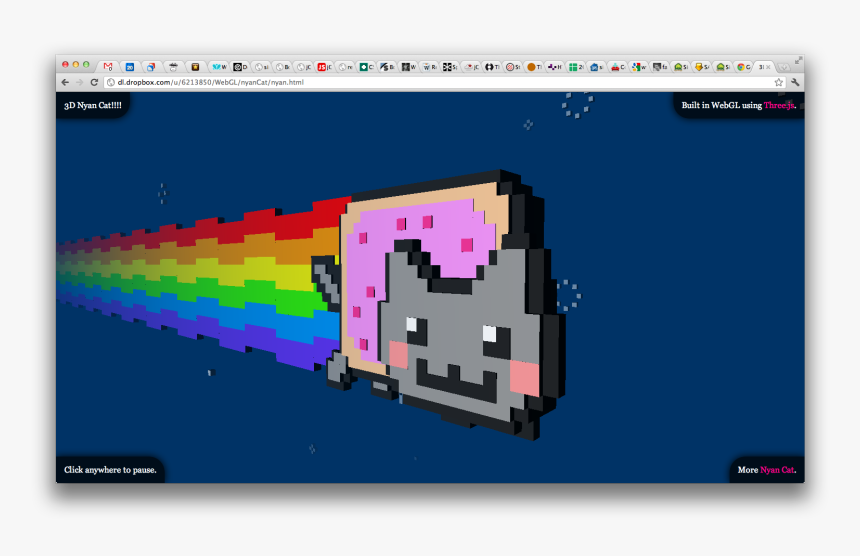Go back with the browser back arrow
Screen dimensions: 860x556
point(65,82)
